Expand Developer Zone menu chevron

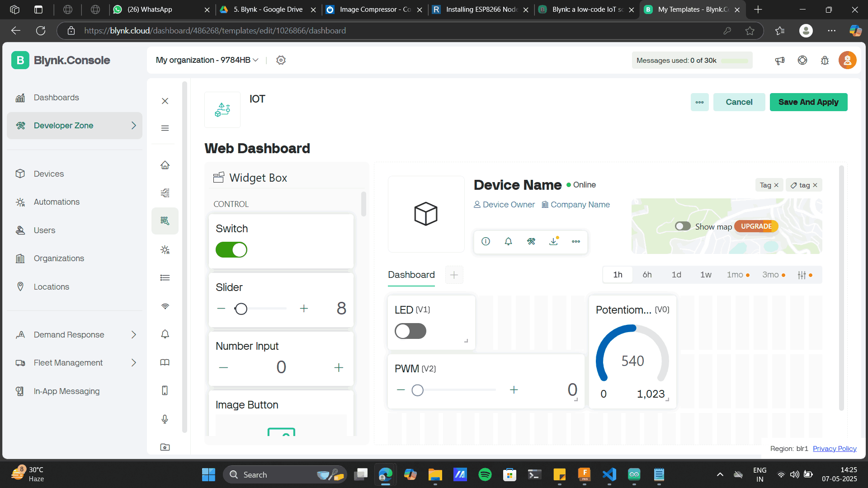coord(133,126)
